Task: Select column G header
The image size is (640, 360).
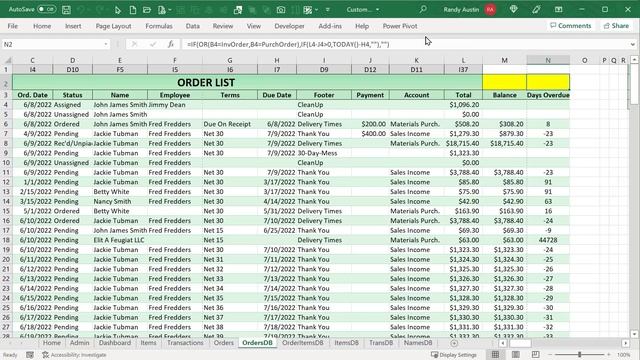Action: [x=230, y=60]
